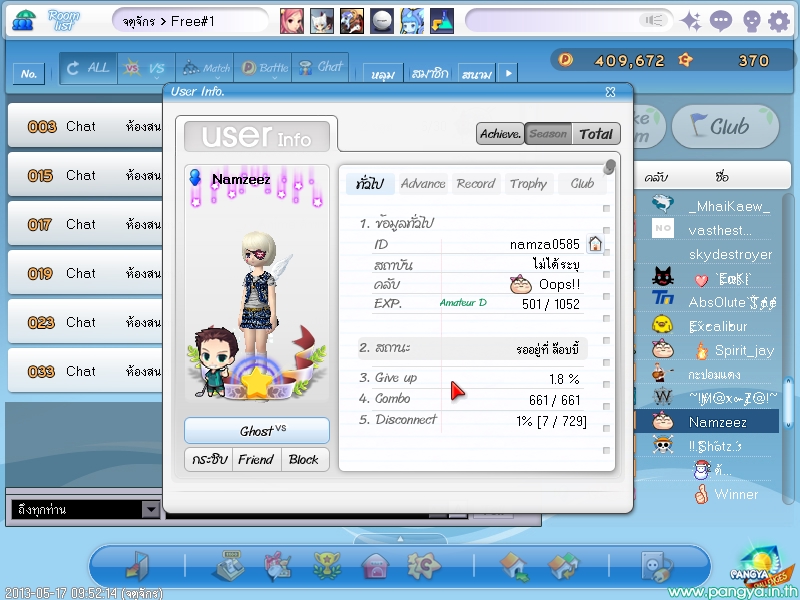Select the VS room filter tab
Image resolution: width=800 pixels, height=600 pixels.
click(x=146, y=68)
